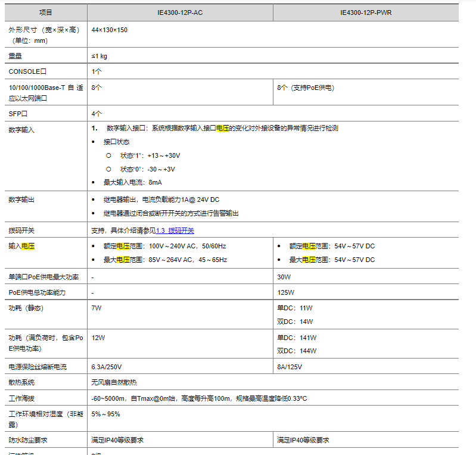Click the 8个（支持PoE供电）cell
The width and height of the screenshot is (476, 455).
(x=306, y=88)
